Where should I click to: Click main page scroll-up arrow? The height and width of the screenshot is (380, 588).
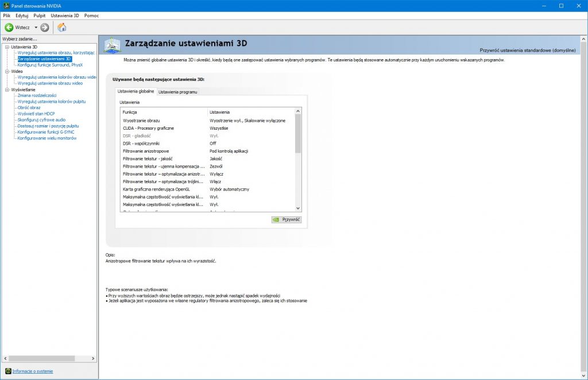pos(584,39)
